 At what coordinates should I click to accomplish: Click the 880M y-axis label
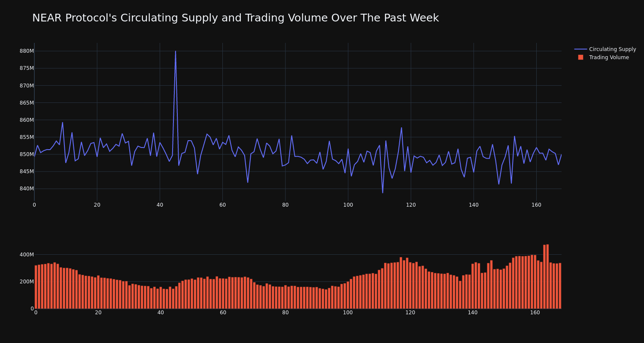27,51
